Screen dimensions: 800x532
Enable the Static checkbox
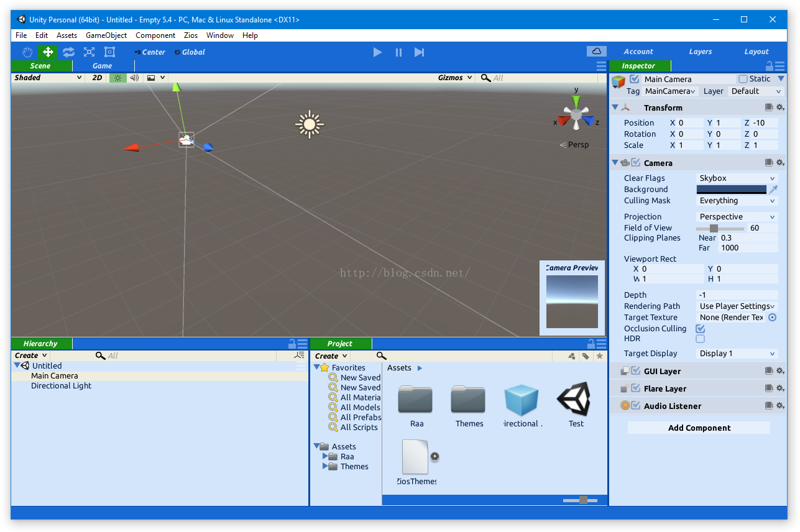[x=743, y=79]
